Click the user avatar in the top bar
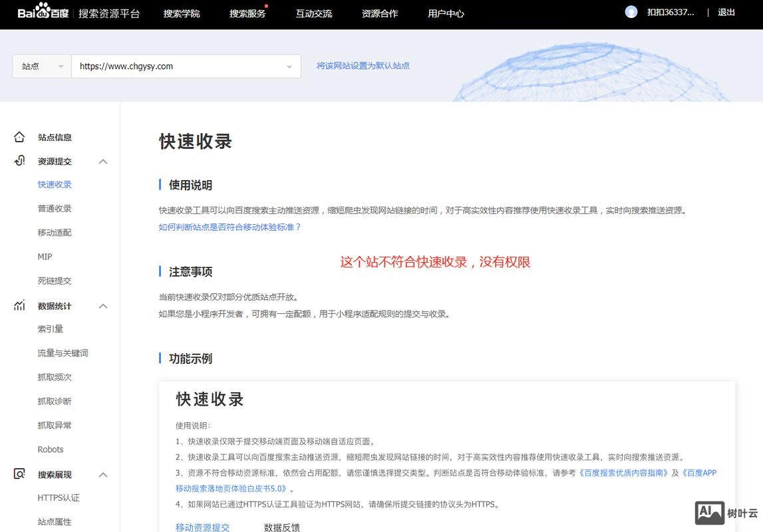763x532 pixels. 631,11
